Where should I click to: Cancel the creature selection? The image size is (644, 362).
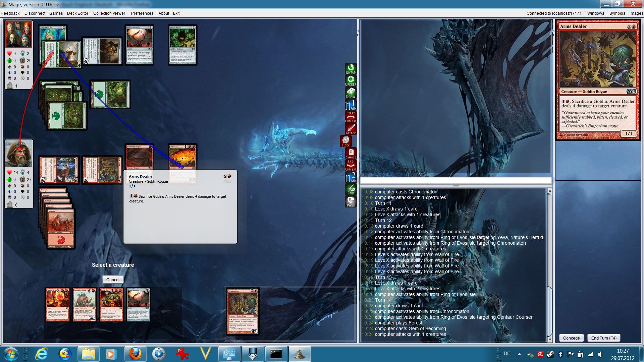pos(113,280)
